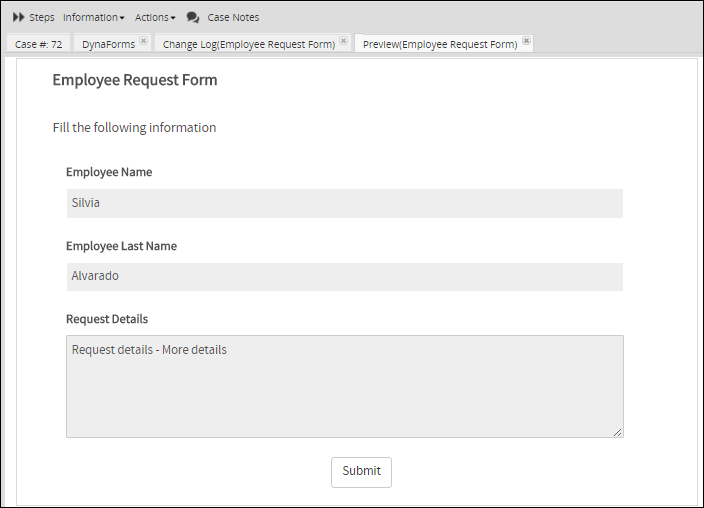Screen dimensions: 704x508
Task: Click the Employee Last Name field
Action: point(344,277)
